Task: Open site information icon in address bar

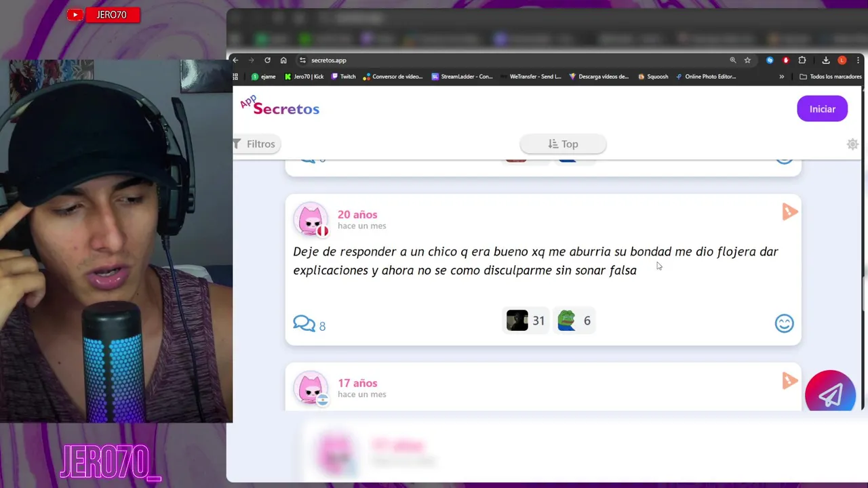Action: pos(302,60)
